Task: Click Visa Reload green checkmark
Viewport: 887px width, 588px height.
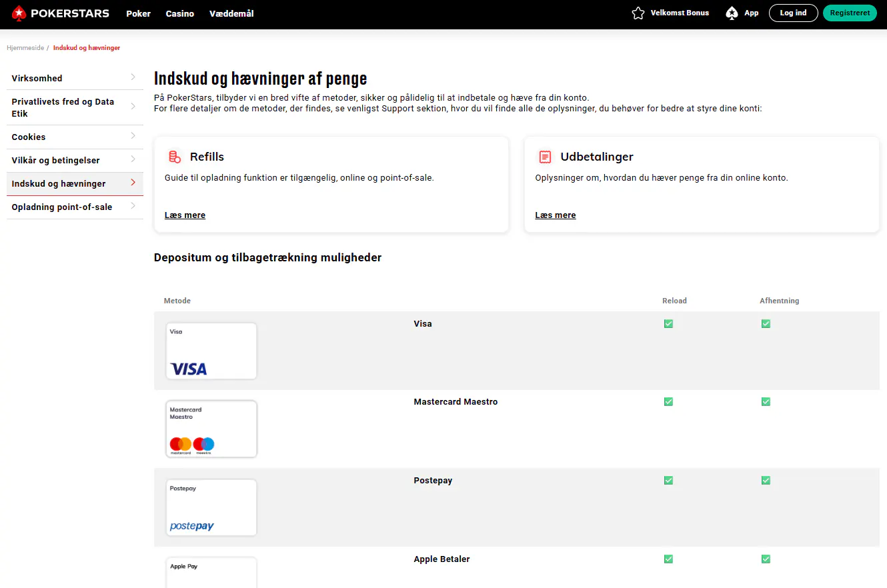Action: coord(668,324)
